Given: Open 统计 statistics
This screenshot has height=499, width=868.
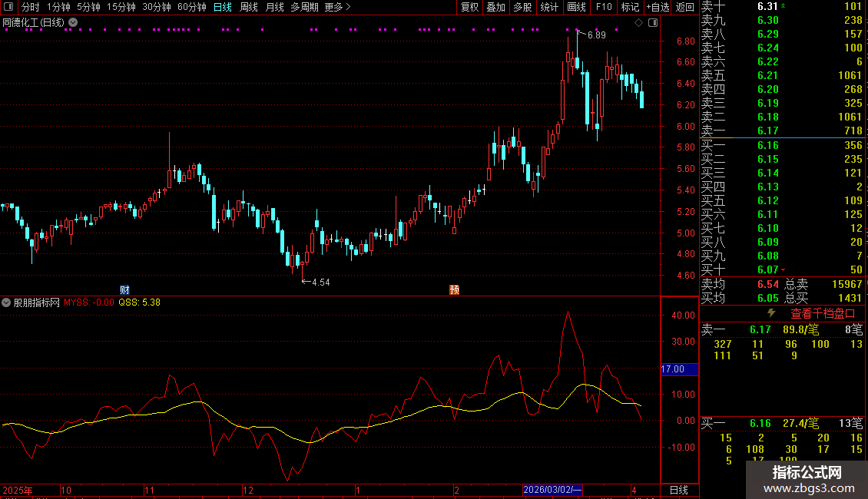Looking at the screenshot, I should (549, 7).
